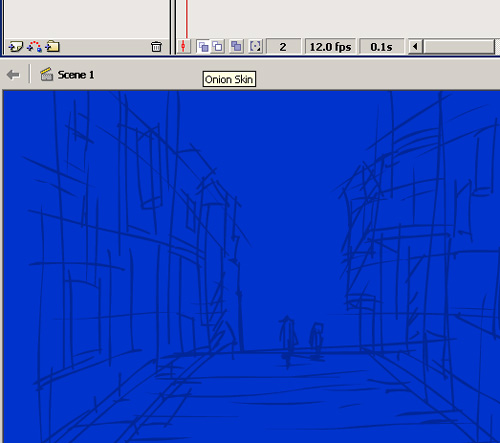Viewport: 500px width, 443px height.
Task: Center the frame on the playhead
Action: click(183, 46)
